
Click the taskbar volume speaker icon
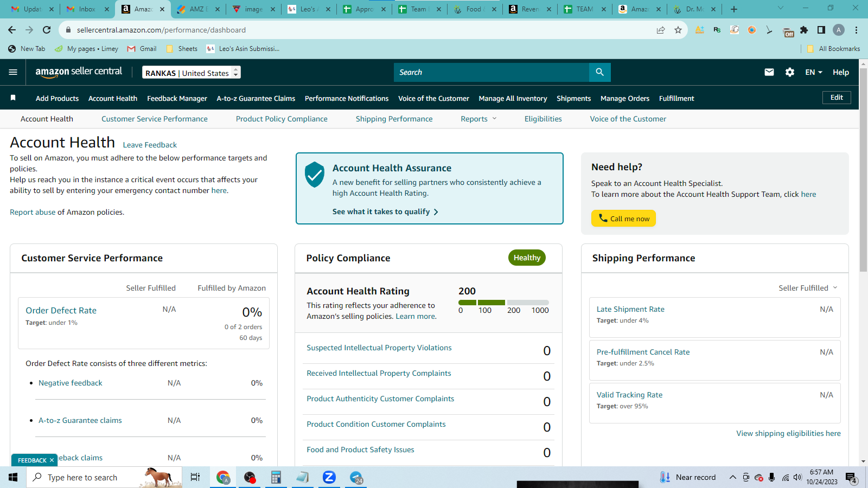click(x=797, y=477)
